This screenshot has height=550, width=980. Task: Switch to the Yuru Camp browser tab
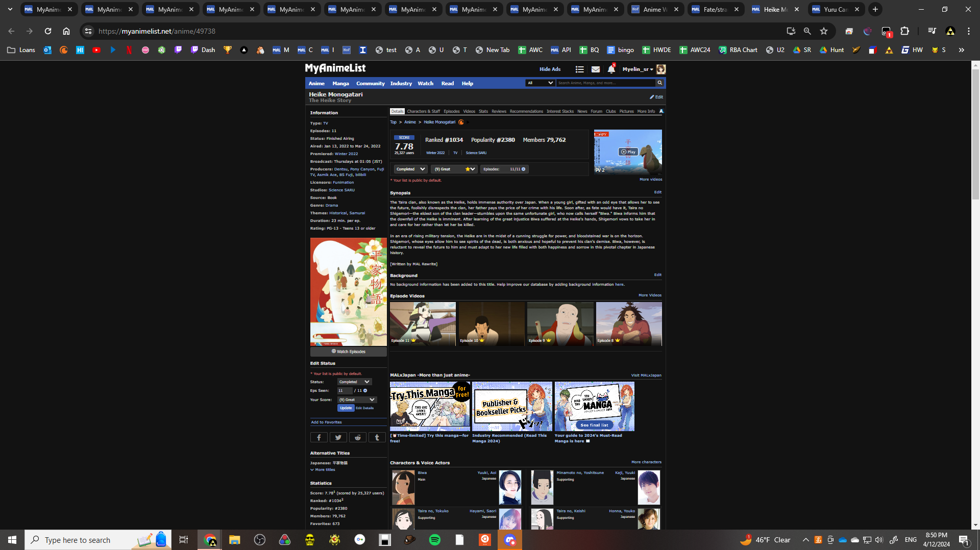(x=837, y=9)
